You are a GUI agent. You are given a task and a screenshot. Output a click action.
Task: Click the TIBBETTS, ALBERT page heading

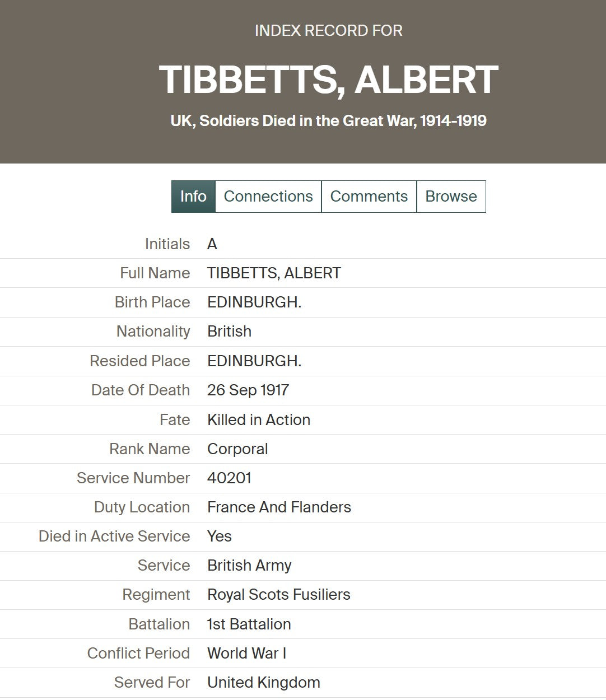coord(328,79)
